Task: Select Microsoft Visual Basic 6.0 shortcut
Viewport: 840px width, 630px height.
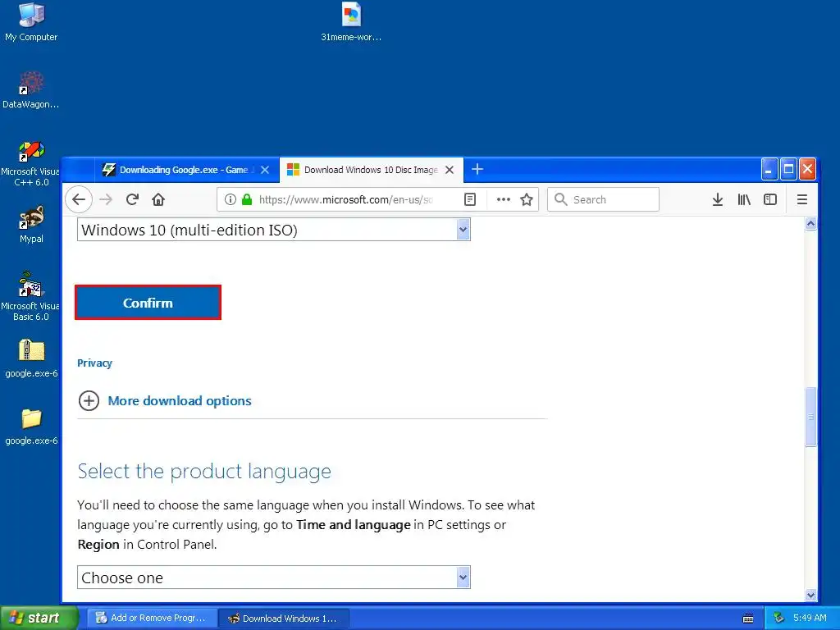Action: pos(31,296)
